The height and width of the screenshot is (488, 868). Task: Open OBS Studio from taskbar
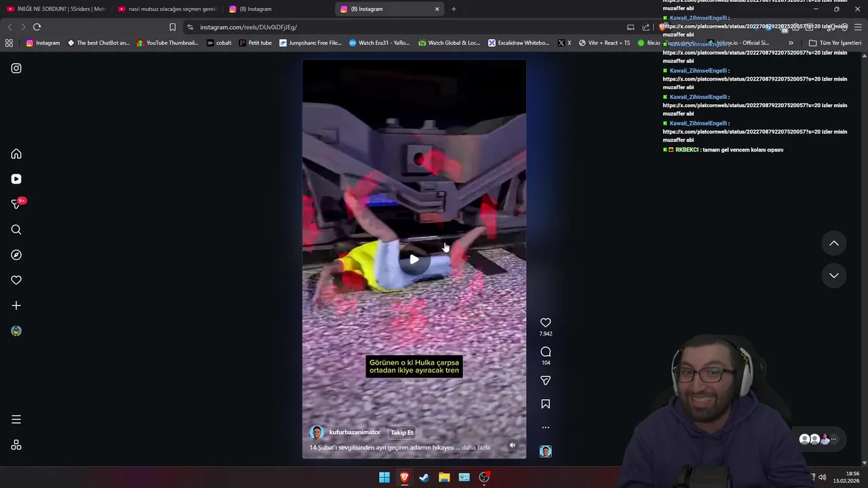click(x=484, y=477)
